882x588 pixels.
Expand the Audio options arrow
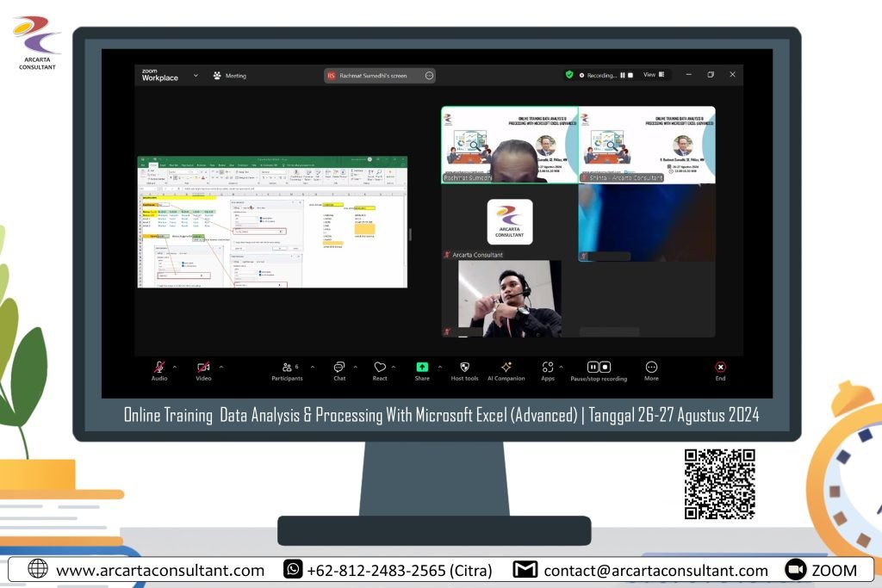point(175,367)
